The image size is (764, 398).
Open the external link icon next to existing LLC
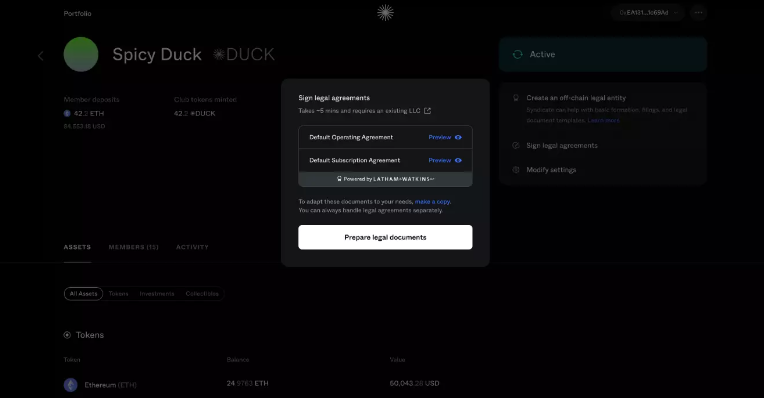click(427, 111)
